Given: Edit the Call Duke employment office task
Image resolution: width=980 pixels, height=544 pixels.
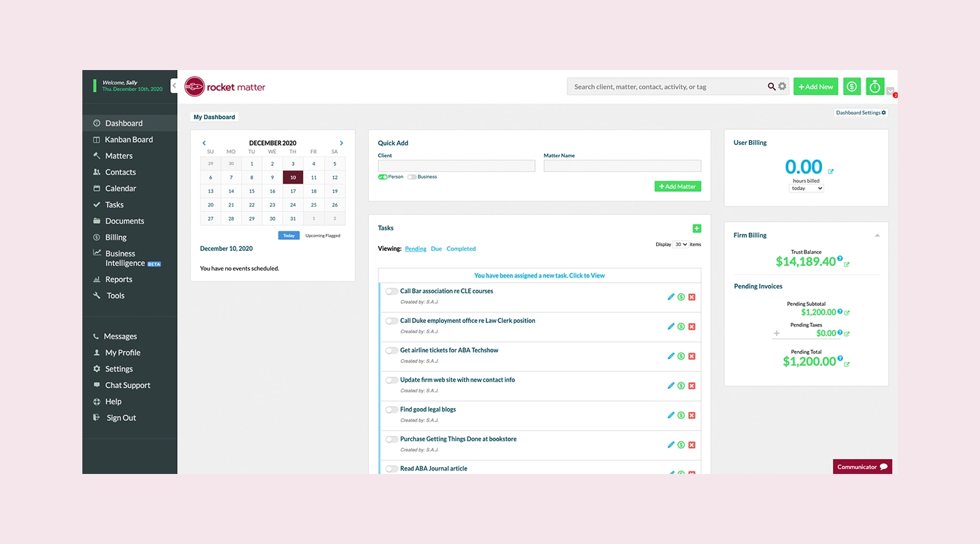Looking at the screenshot, I should click(671, 326).
